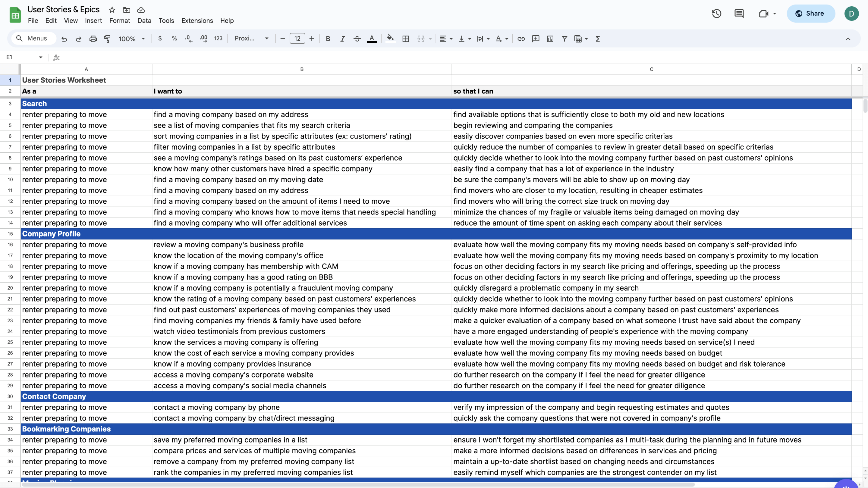Open Google account avatar D
This screenshot has height=488, width=868.
(851, 14)
